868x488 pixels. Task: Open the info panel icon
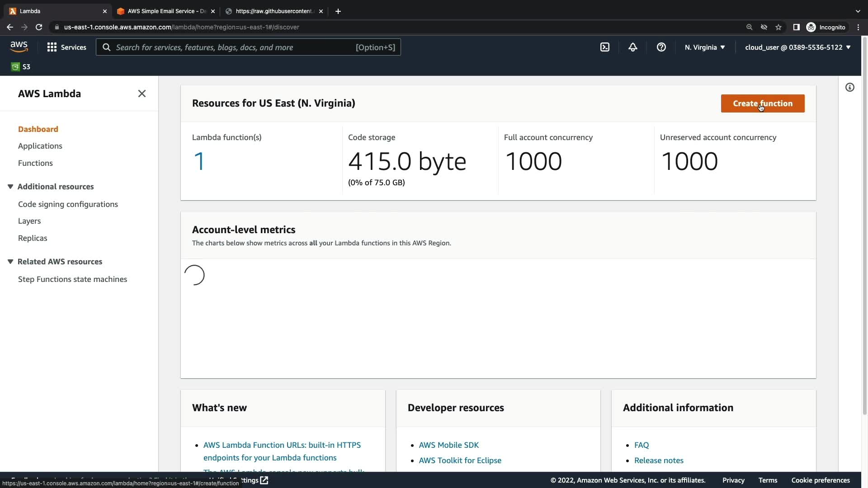click(849, 87)
